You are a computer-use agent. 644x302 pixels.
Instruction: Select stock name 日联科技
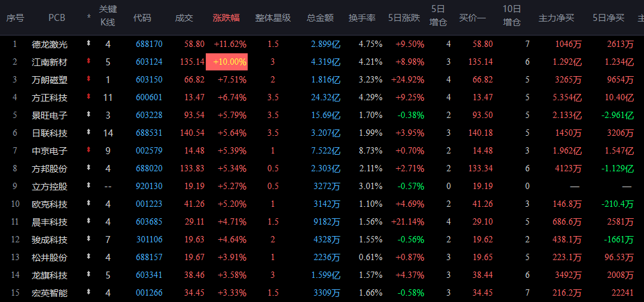point(50,133)
